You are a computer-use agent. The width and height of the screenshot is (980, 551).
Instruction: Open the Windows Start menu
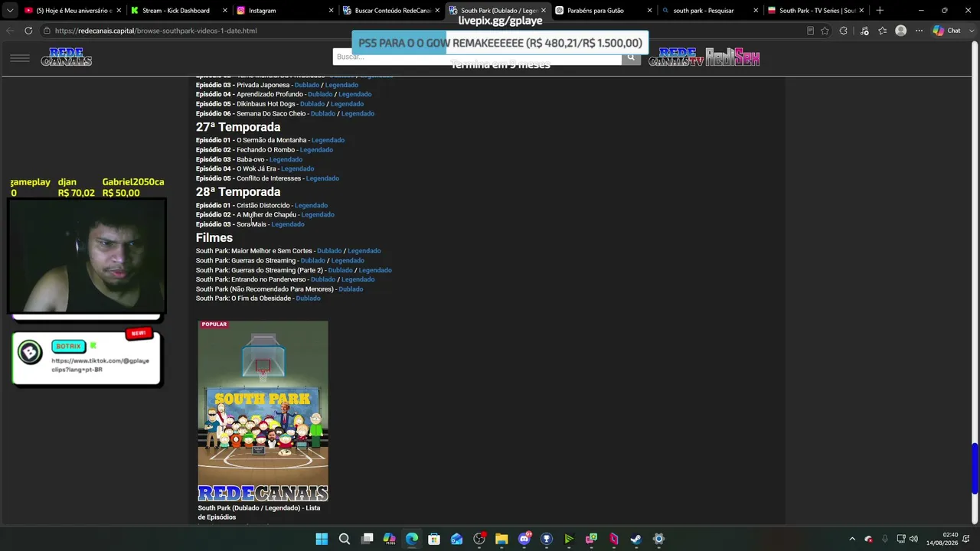(x=322, y=539)
